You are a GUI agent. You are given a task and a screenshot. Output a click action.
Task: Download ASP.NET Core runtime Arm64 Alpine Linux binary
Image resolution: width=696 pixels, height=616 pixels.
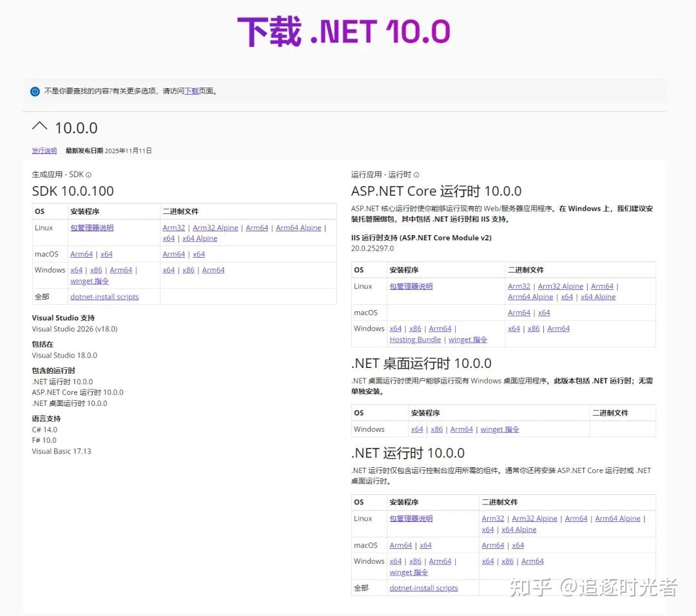tap(530, 296)
